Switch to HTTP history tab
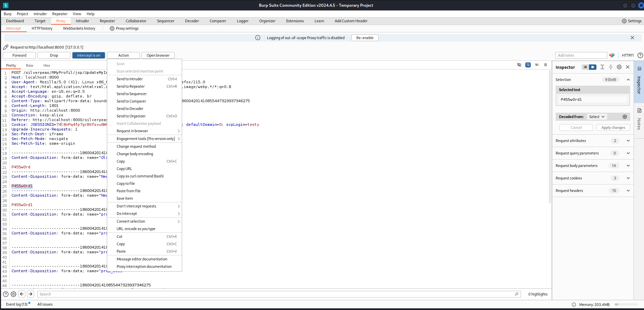The width and height of the screenshot is (644, 310). click(42, 28)
